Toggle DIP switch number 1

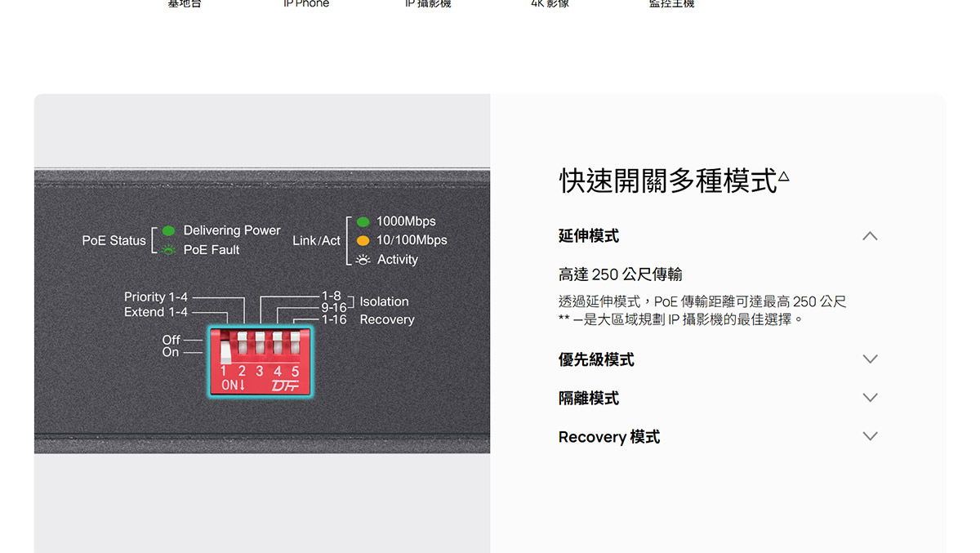click(226, 347)
